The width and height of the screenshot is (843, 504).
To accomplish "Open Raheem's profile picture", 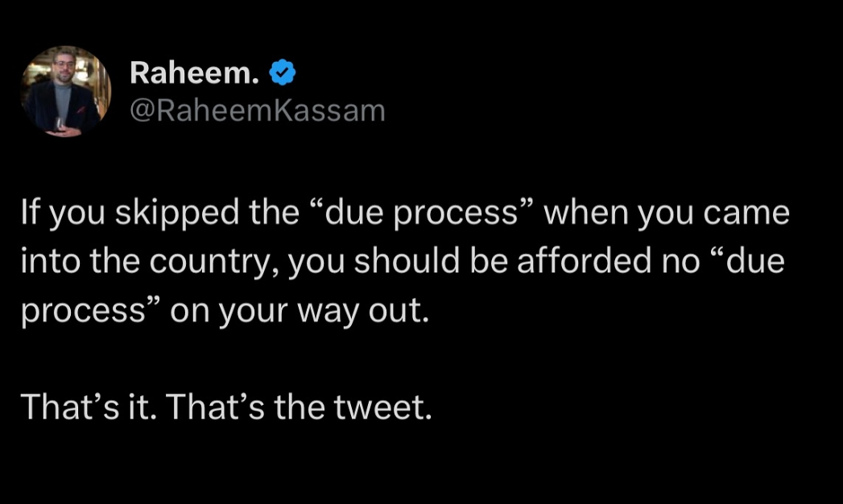I will click(x=66, y=90).
